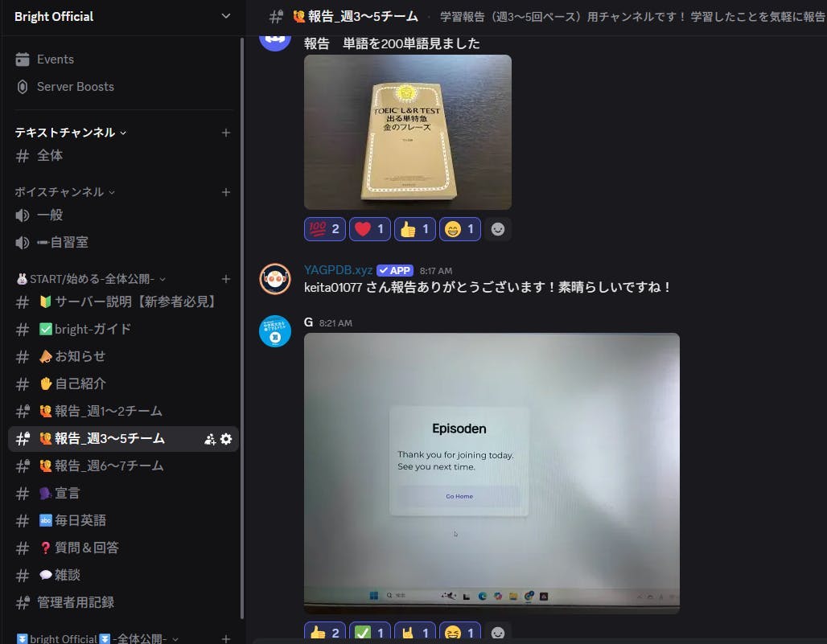
Task: Open channel settings gear for 報告_週3〜5チーム
Action: tap(226, 439)
